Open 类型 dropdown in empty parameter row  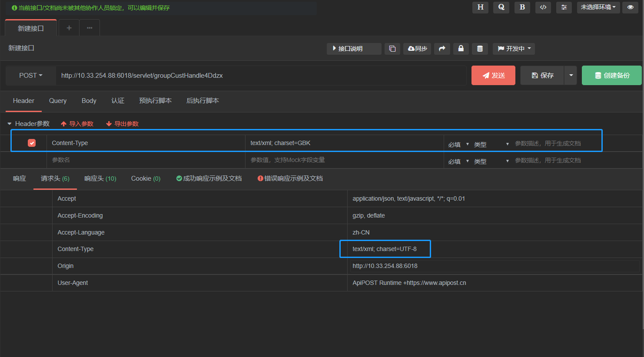click(x=491, y=161)
